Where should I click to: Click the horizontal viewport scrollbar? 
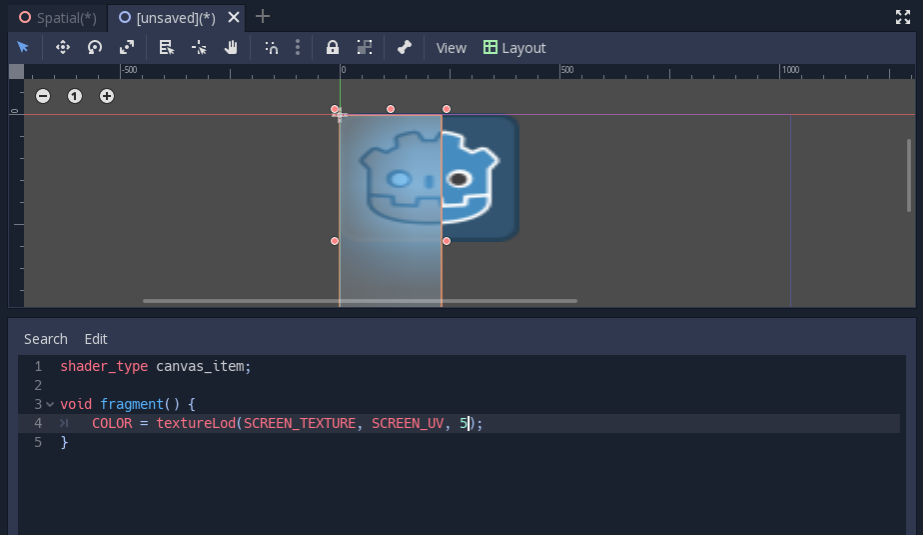[360, 301]
